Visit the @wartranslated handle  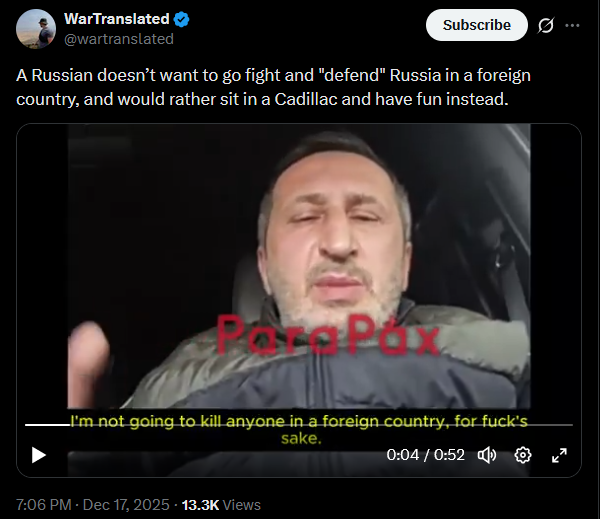tap(119, 39)
